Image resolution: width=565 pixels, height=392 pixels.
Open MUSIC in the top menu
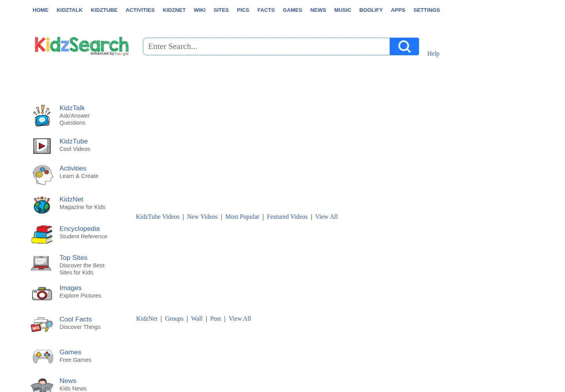click(x=343, y=10)
